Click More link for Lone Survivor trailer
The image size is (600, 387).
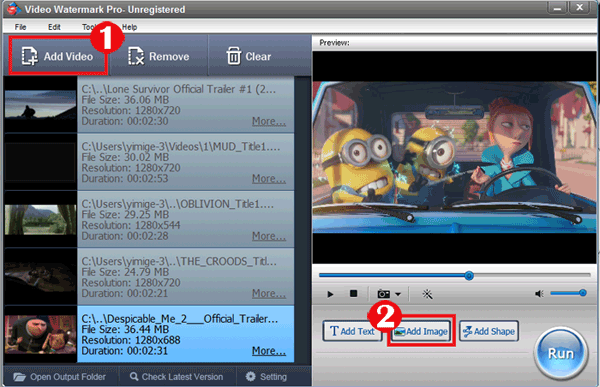(x=269, y=121)
